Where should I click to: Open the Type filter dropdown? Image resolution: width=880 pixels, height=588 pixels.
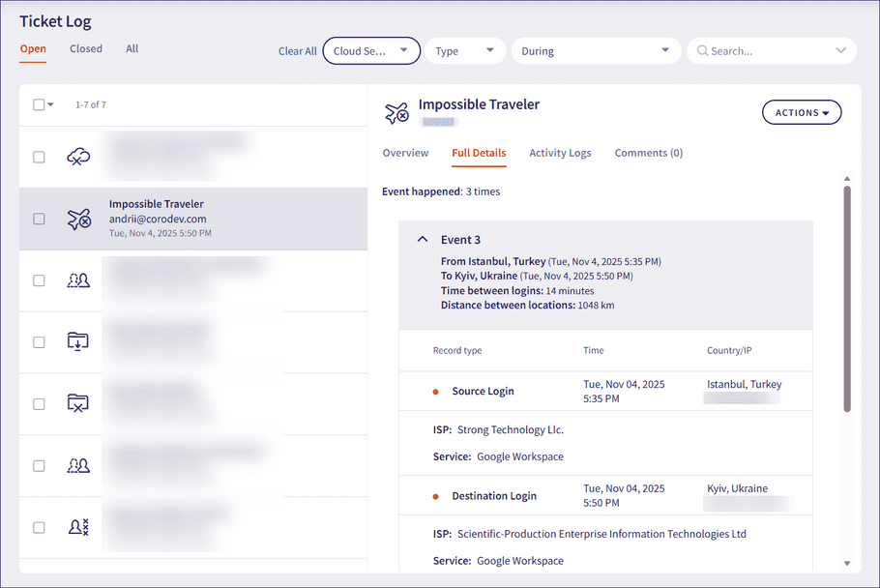click(465, 50)
